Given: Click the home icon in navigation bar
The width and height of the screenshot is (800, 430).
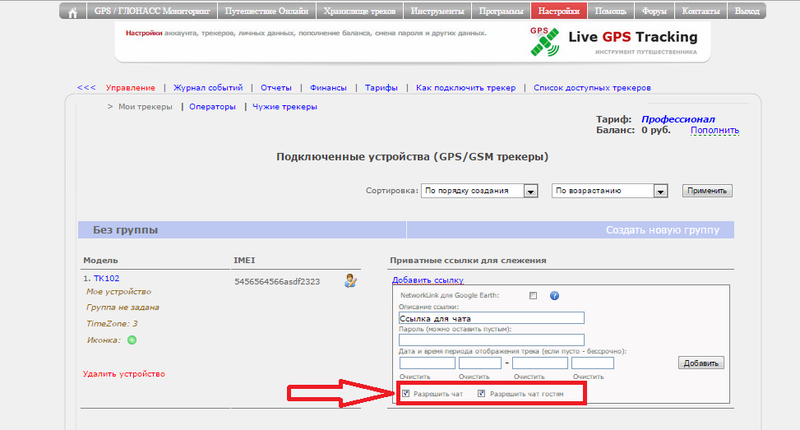Looking at the screenshot, I should point(72,12).
